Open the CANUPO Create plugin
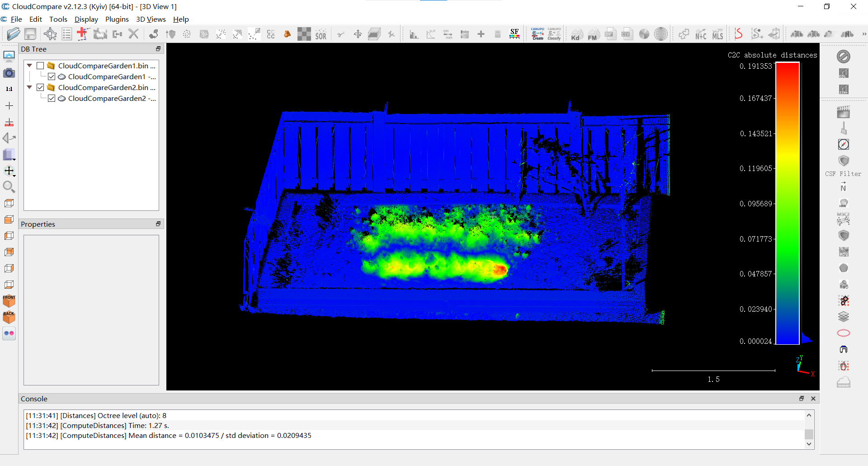Screen dimensions: 868x466 pos(538,34)
